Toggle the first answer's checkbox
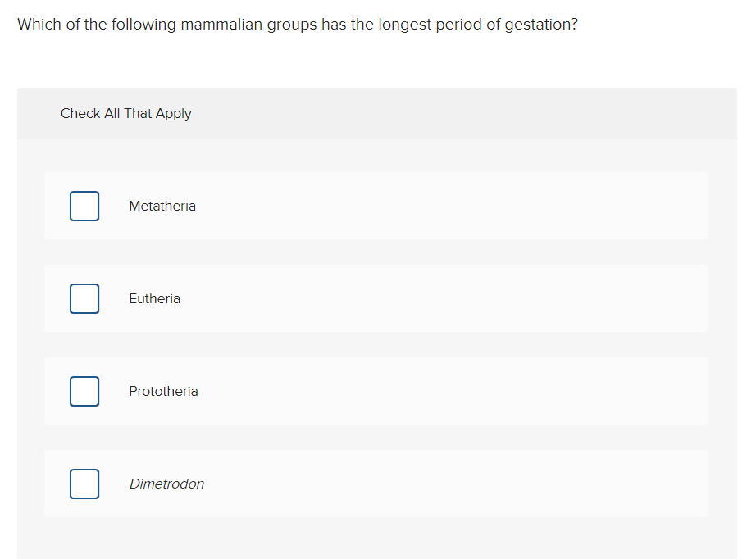Screen dimensions: 756x559 coord(84,206)
